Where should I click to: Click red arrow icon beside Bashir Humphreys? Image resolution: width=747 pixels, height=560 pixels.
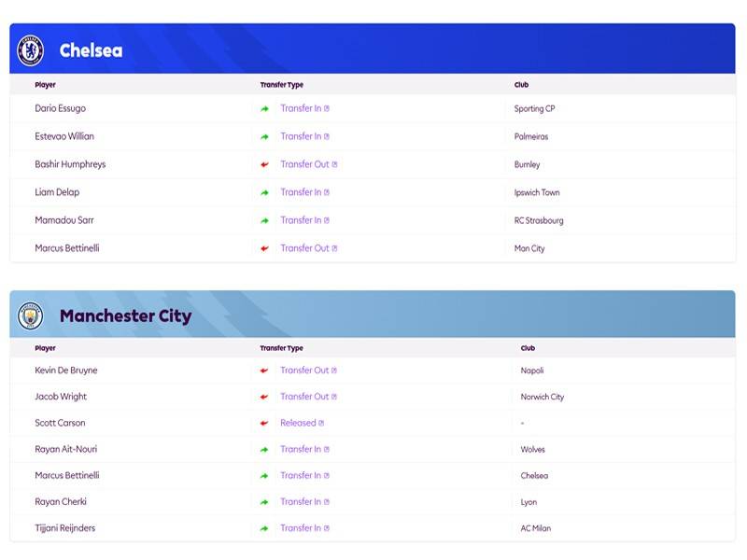pos(265,165)
